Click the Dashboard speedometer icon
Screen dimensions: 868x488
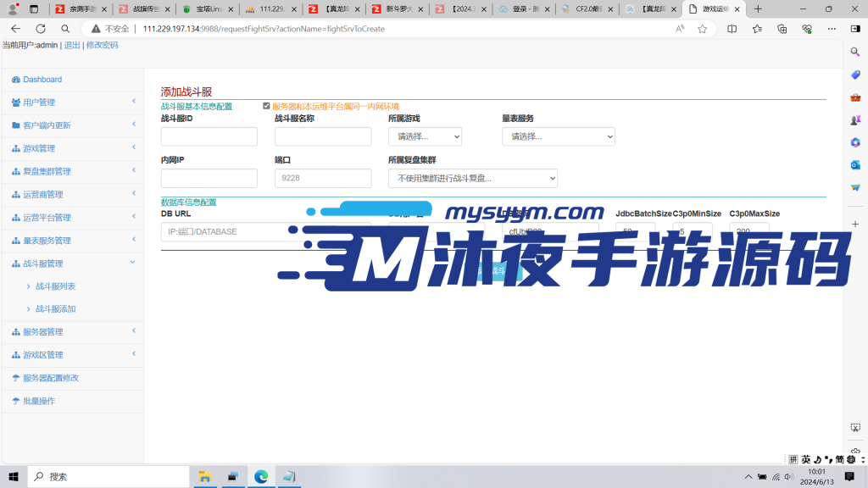(15, 79)
